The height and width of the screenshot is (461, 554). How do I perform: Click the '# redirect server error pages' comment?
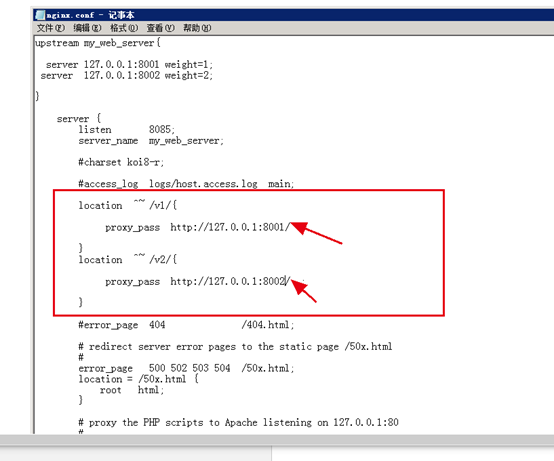tap(235, 347)
